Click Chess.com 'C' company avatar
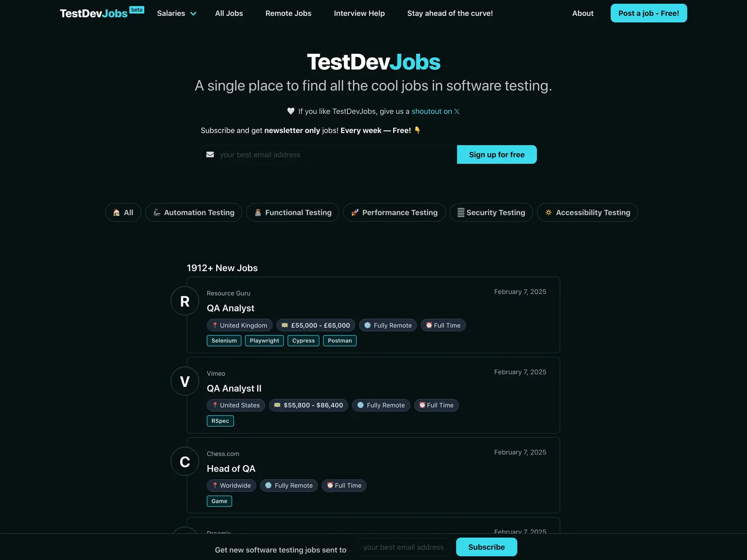 click(x=185, y=462)
